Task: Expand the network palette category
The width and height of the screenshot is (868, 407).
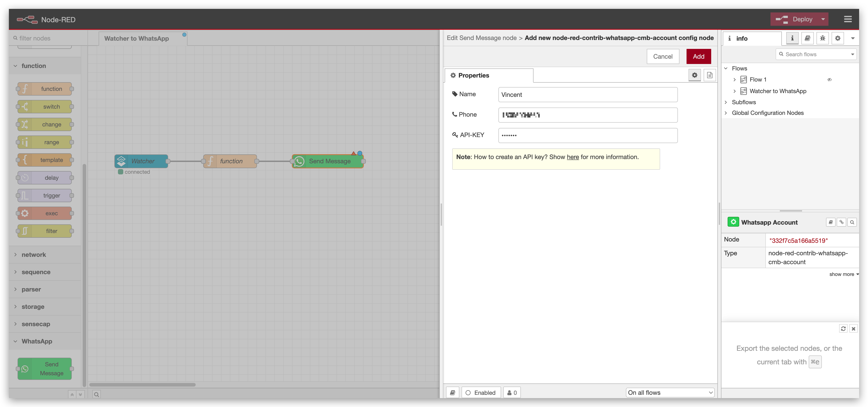Action: pos(45,255)
